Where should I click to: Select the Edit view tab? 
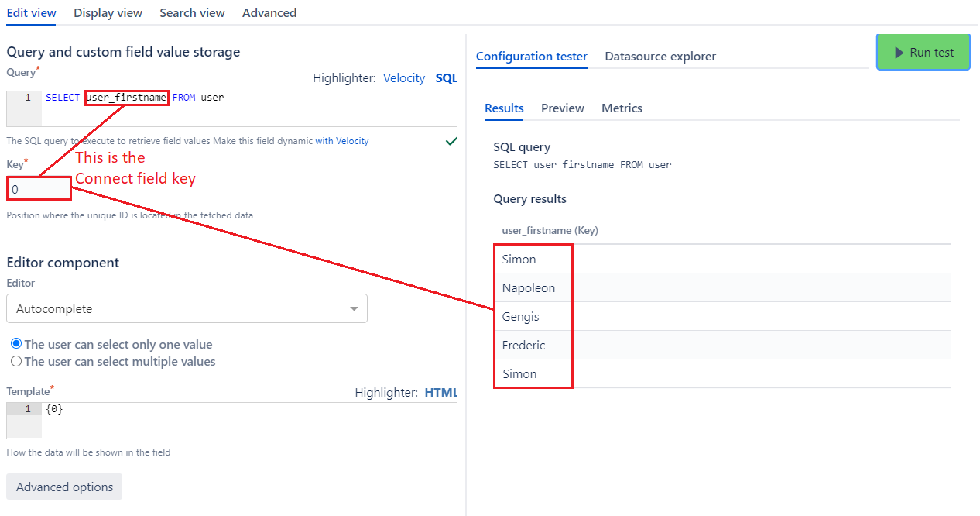coord(31,12)
